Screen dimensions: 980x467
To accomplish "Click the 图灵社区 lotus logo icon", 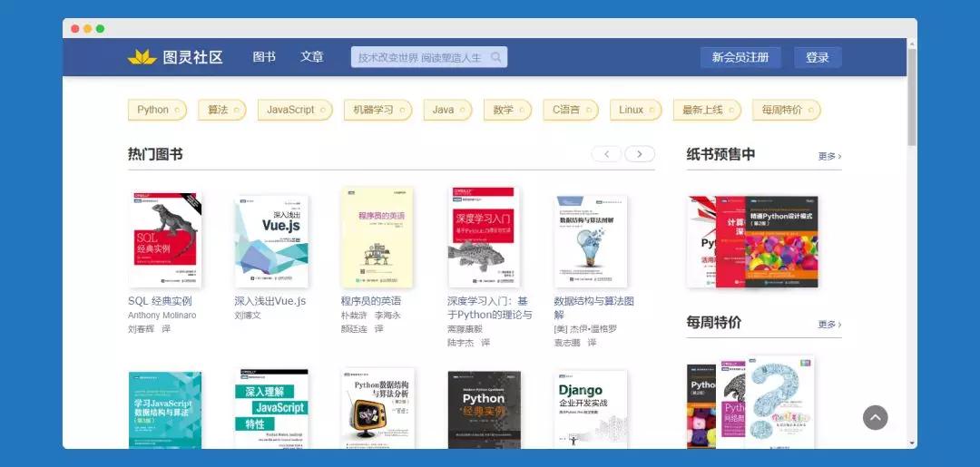I will (142, 57).
